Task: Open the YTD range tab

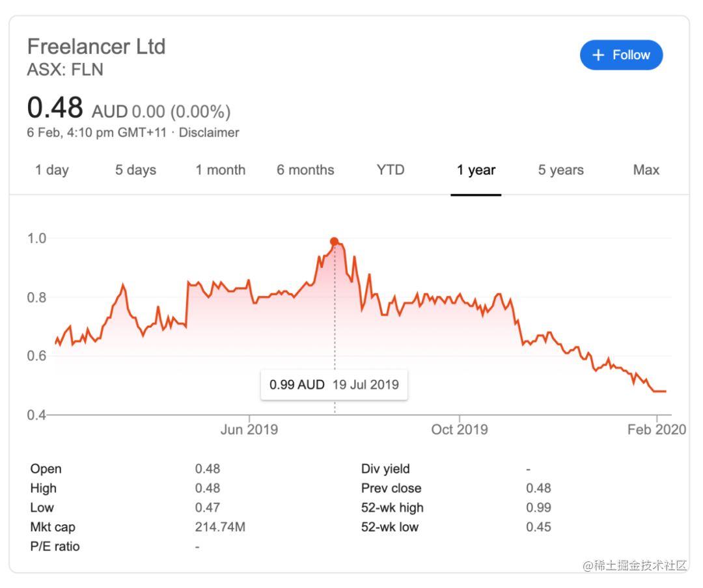Action: point(391,170)
